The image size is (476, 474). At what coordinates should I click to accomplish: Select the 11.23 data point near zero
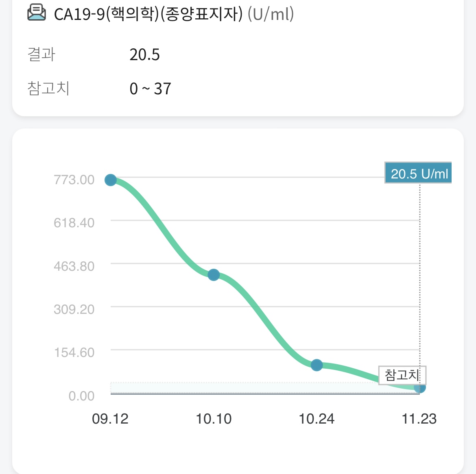click(x=420, y=387)
